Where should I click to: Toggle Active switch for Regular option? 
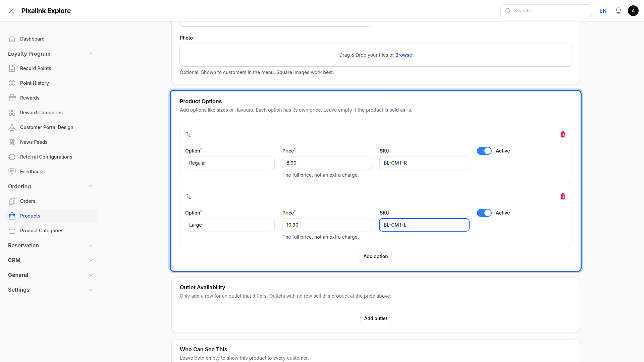[484, 151]
